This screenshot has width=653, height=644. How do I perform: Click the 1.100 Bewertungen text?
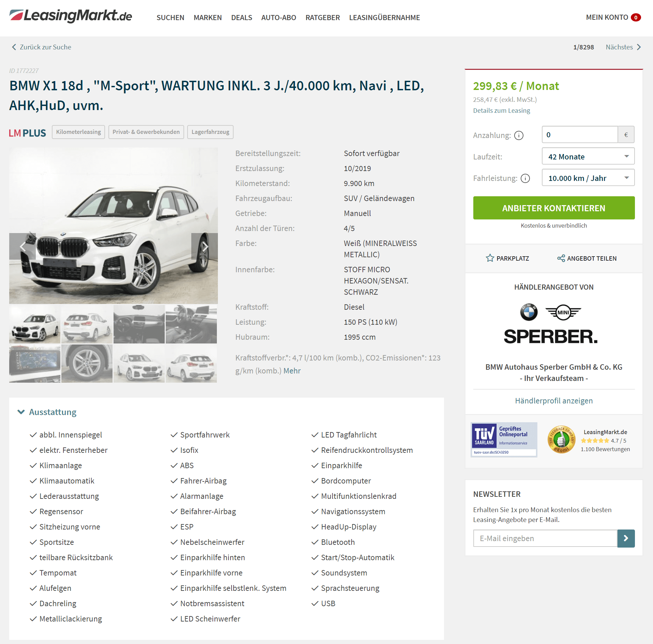(605, 449)
